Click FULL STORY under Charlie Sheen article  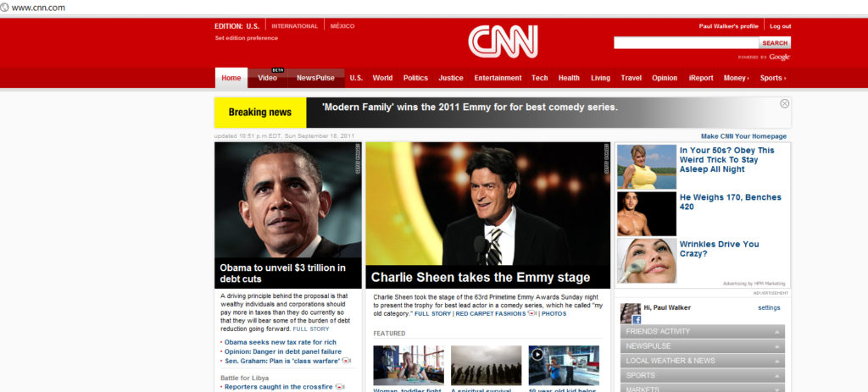(x=433, y=314)
